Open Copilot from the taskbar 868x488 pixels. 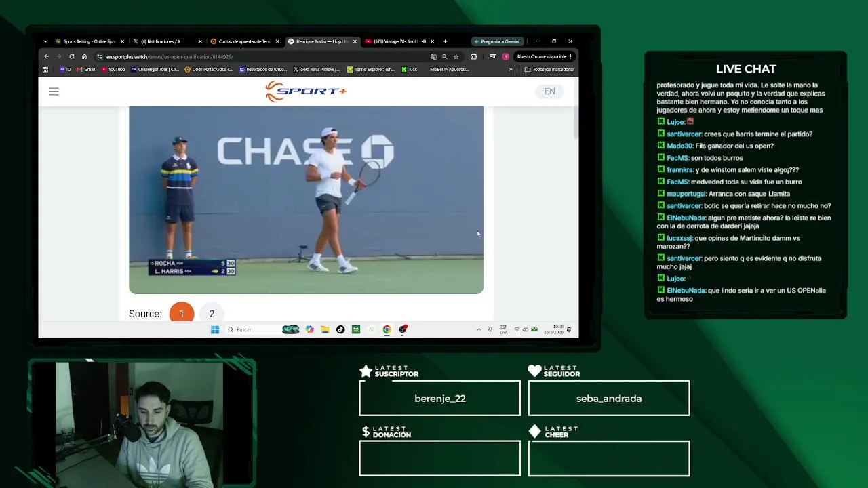(x=310, y=329)
